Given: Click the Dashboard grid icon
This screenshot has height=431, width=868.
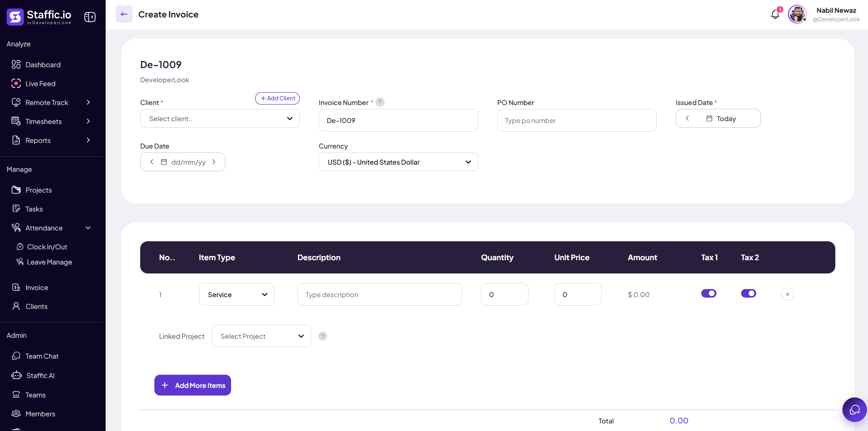Looking at the screenshot, I should 16,64.
